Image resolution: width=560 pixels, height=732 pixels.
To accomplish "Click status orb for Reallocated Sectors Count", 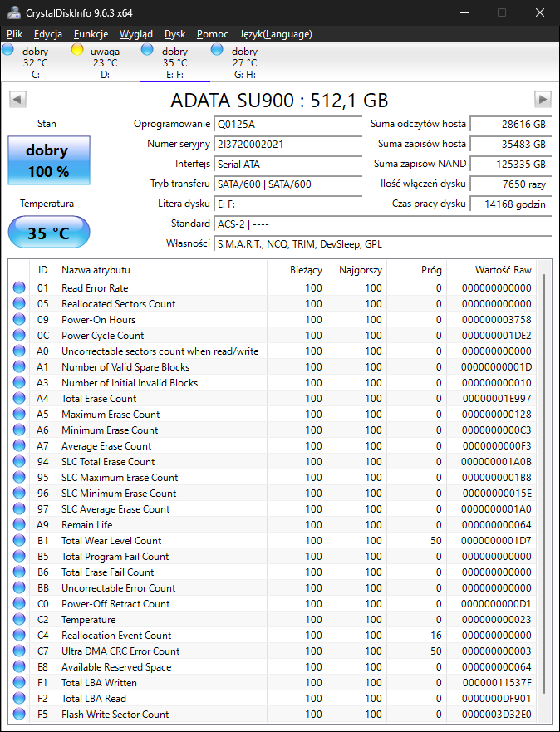I will click(x=19, y=304).
